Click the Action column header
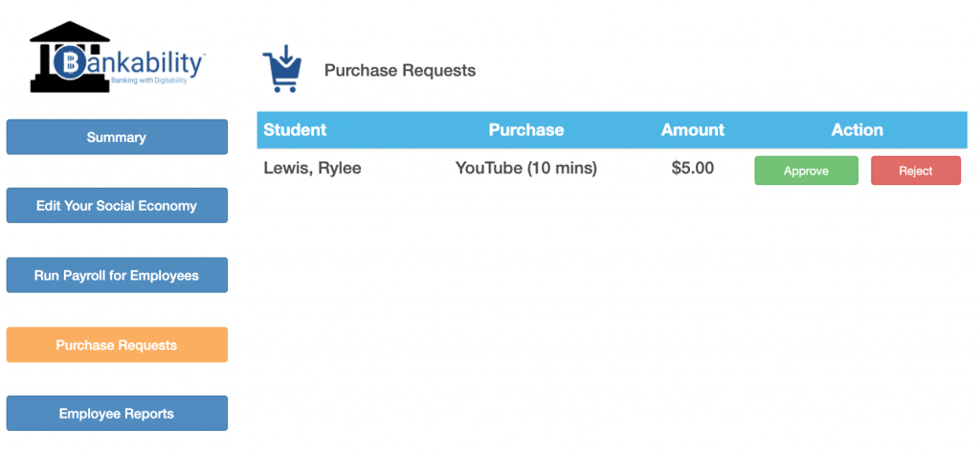Image resolution: width=980 pixels, height=455 pixels. [x=857, y=130]
